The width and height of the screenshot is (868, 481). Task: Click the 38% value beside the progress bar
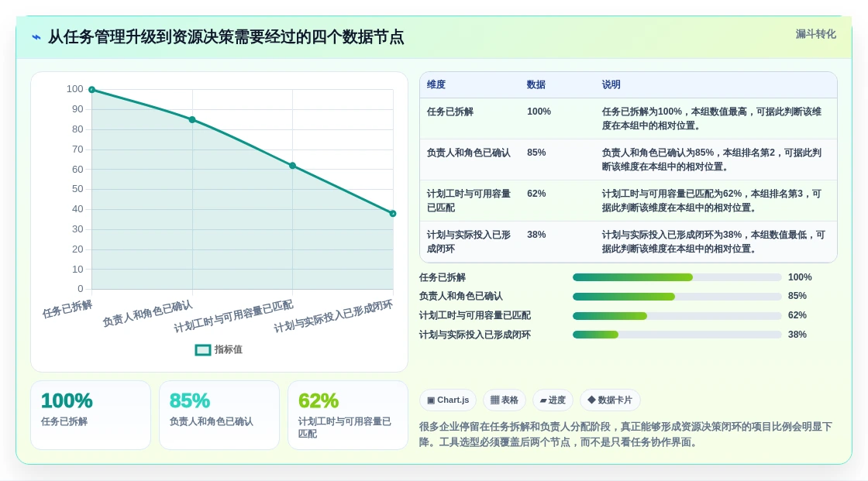point(797,335)
